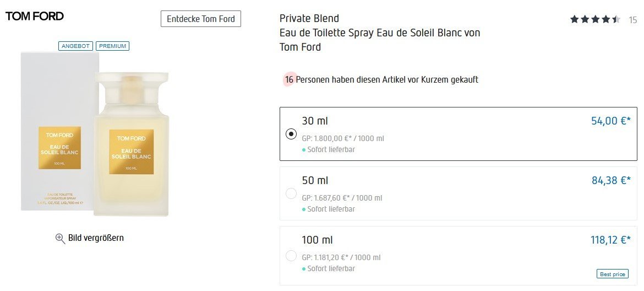Click the red 16 buyers indicator
Image resolution: width=644 pixels, height=291 pixels.
(x=289, y=80)
